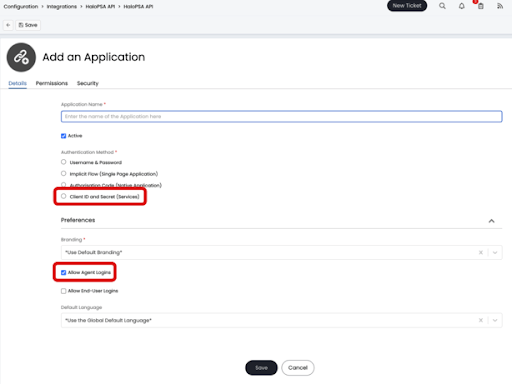Switch to the Security tab
The width and height of the screenshot is (512, 384).
88,83
